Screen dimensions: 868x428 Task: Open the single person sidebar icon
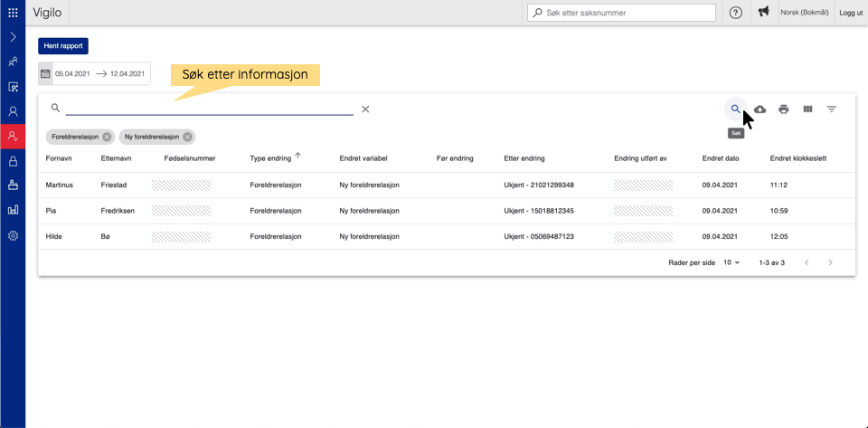coord(13,112)
